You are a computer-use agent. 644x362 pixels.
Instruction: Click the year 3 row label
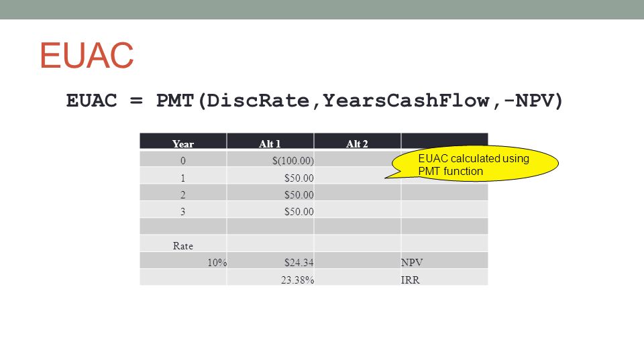(183, 210)
